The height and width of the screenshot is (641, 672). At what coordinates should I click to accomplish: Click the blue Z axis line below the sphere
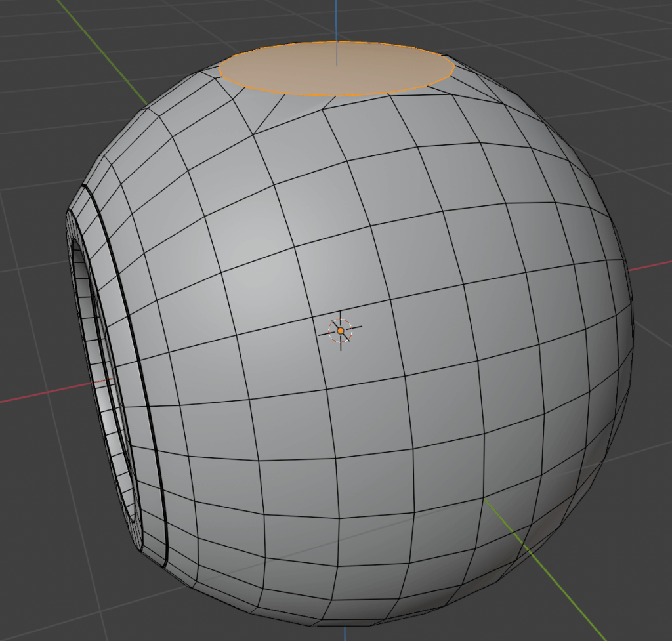pyautogui.click(x=345, y=632)
